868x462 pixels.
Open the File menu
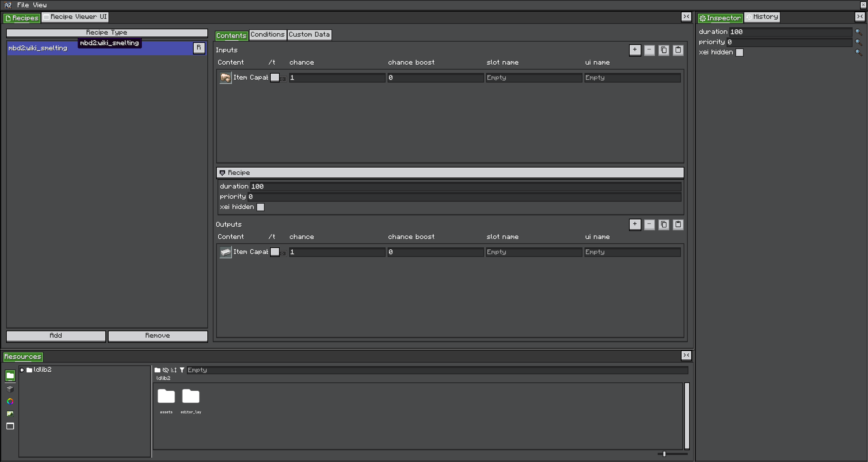point(23,5)
